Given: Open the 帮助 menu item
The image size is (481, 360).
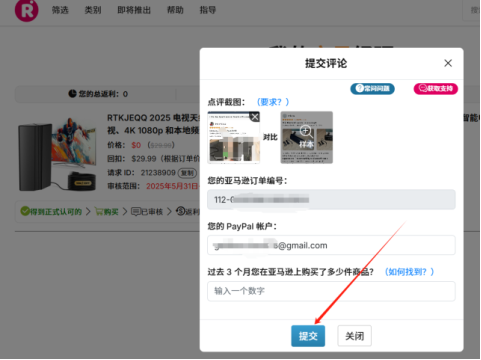Looking at the screenshot, I should (x=175, y=10).
